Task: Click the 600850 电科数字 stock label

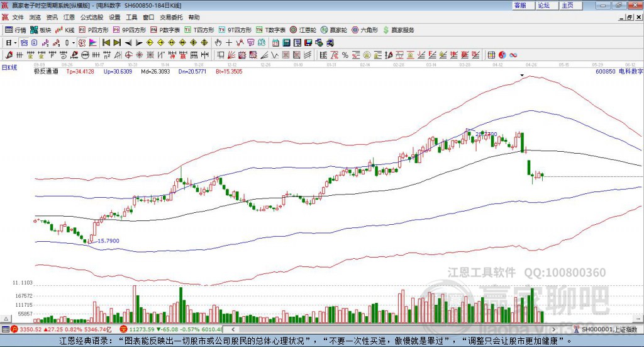Action: click(x=619, y=72)
